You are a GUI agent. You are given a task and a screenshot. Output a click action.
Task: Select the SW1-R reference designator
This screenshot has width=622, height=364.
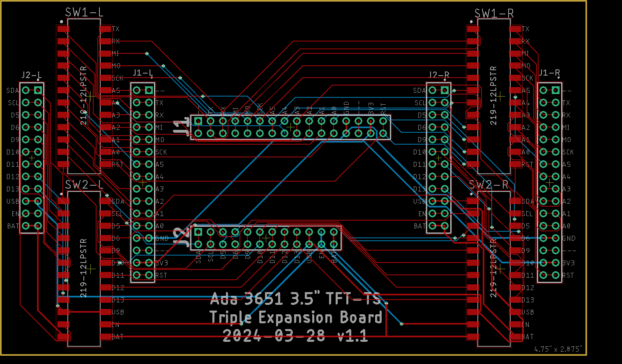coord(494,14)
